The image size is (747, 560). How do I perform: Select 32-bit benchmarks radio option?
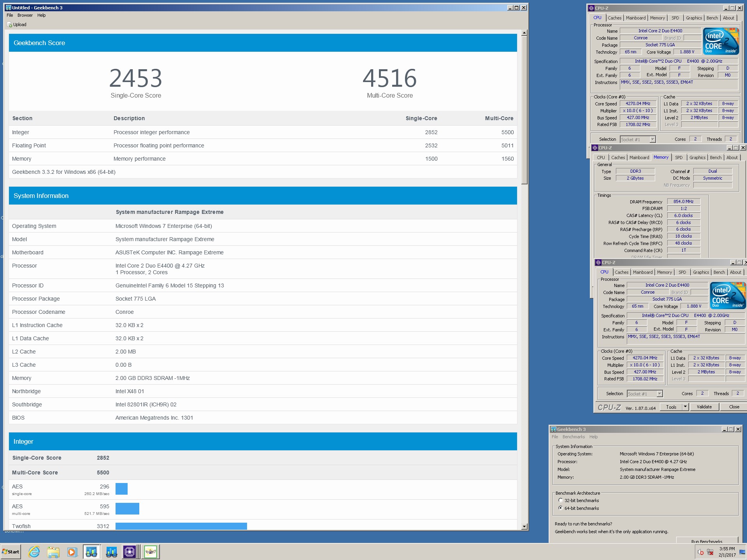560,500
